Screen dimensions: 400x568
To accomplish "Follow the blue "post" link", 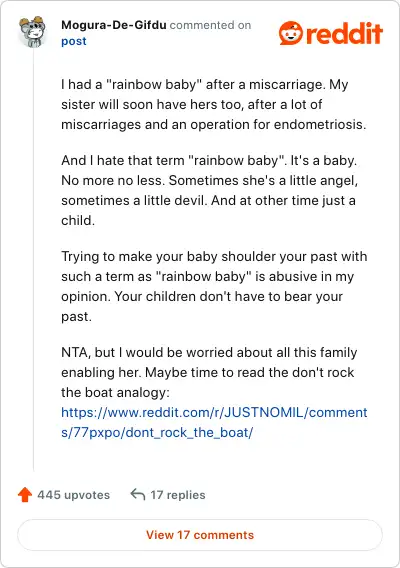I will point(74,41).
